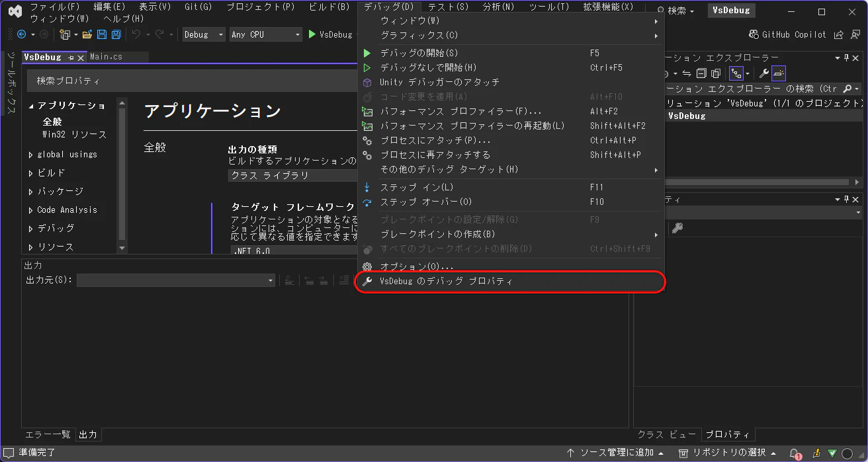Open the Any CPU platform dropdown

pos(265,34)
